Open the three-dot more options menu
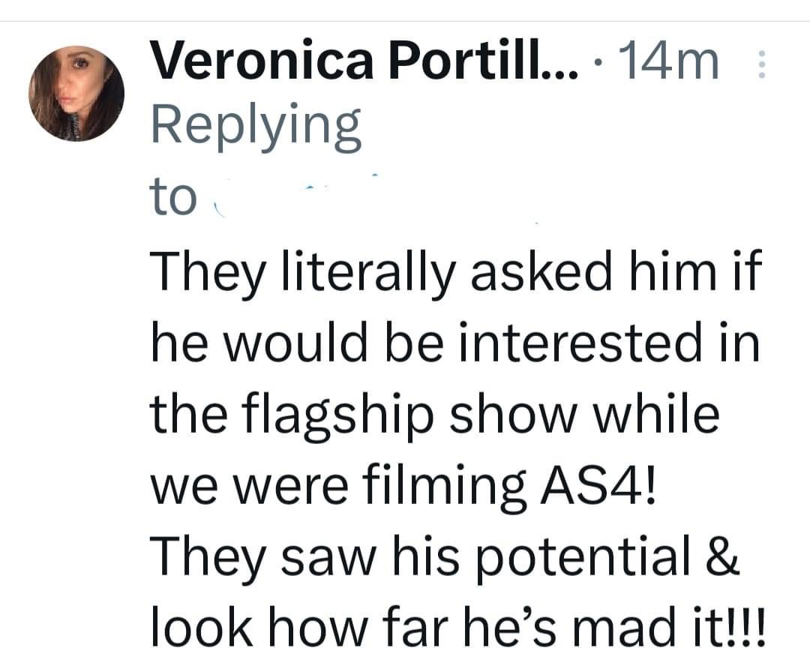810x672 pixels. coord(761,63)
